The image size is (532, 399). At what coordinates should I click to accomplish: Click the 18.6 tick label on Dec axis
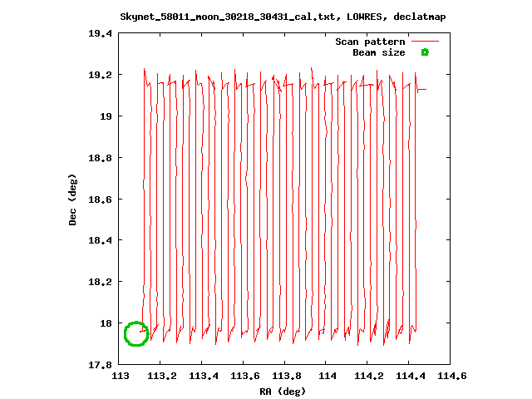pyautogui.click(x=100, y=199)
